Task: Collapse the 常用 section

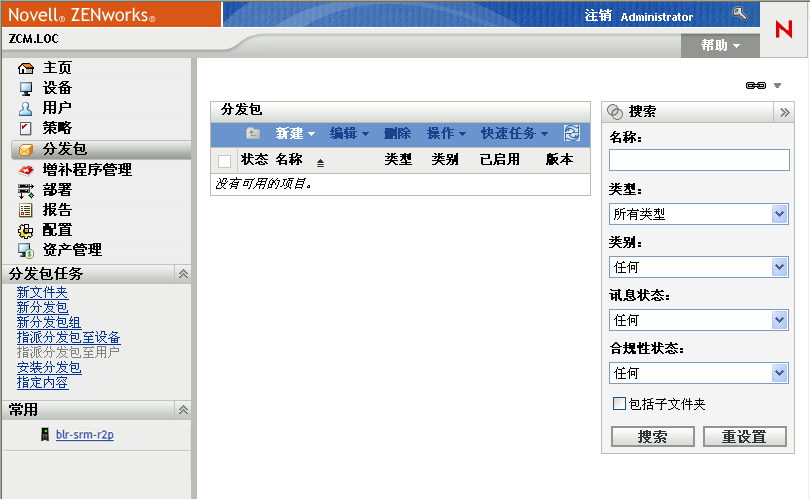Action: [183, 410]
